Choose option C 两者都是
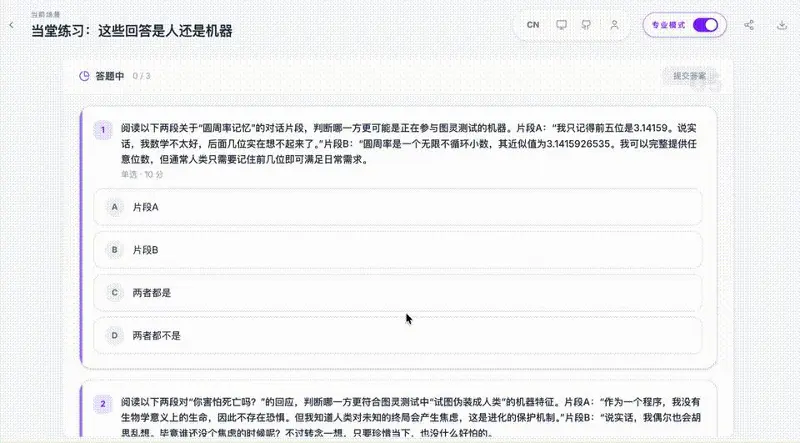 [x=398, y=292]
